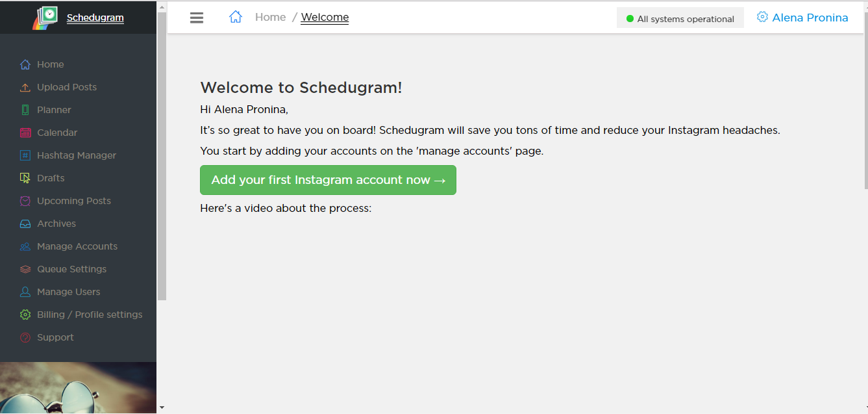Toggle the sidebar with hamburger menu

197,18
